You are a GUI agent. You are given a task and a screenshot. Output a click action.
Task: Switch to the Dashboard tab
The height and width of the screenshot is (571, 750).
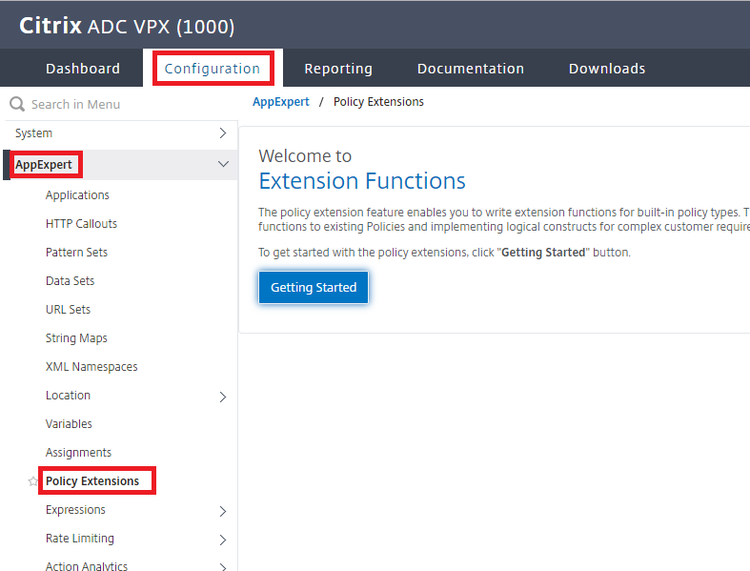pos(83,68)
